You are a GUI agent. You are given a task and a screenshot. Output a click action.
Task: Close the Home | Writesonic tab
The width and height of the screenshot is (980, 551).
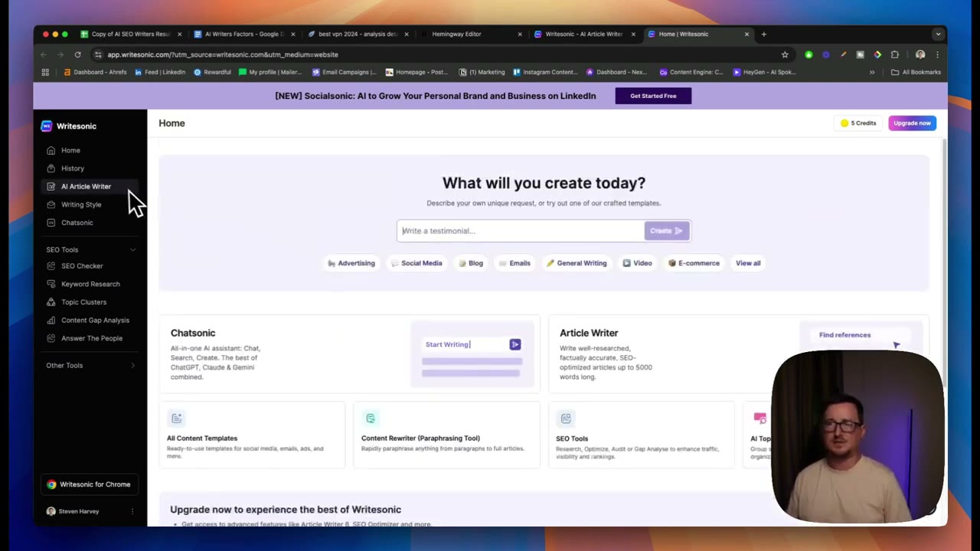[746, 34]
